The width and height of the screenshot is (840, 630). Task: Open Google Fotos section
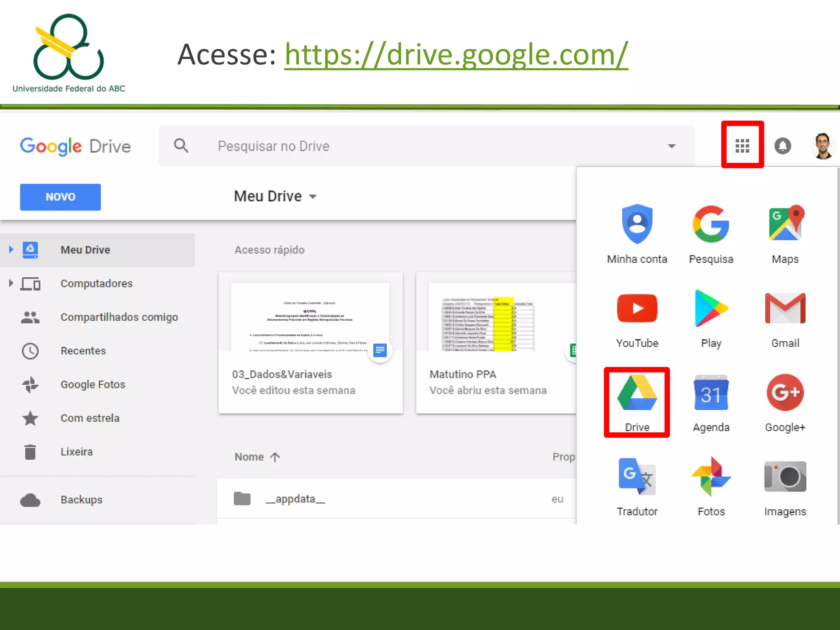97,384
